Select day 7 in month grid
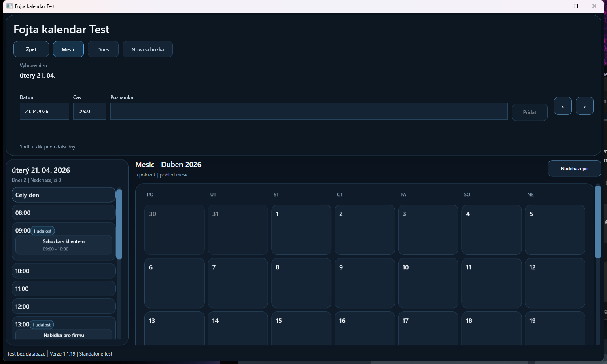Viewport: 607px width, 364px height. [238, 283]
